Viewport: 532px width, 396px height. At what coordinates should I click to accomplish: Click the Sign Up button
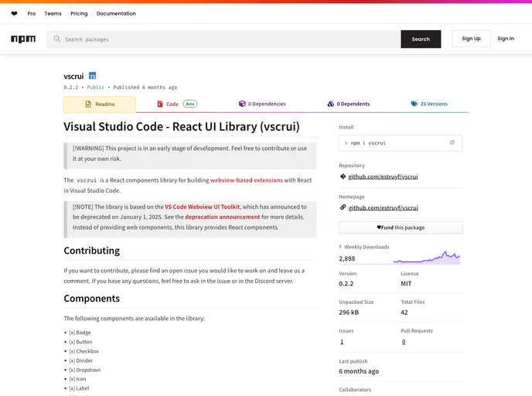(471, 39)
